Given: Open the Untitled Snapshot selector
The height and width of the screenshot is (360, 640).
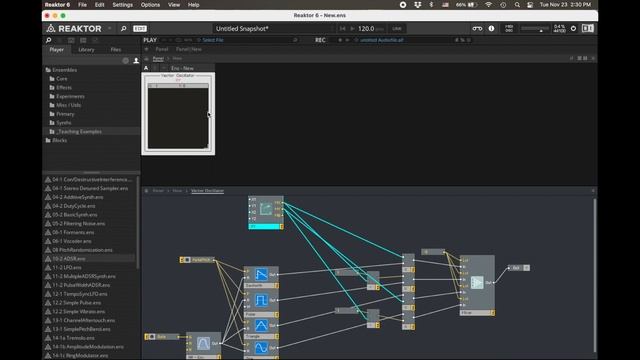Looking at the screenshot, I should pyautogui.click(x=273, y=29).
